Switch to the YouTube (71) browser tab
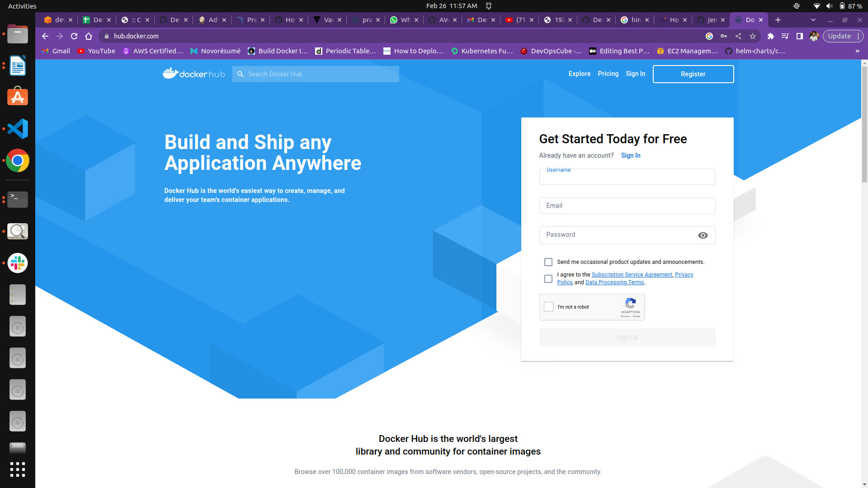 [519, 20]
